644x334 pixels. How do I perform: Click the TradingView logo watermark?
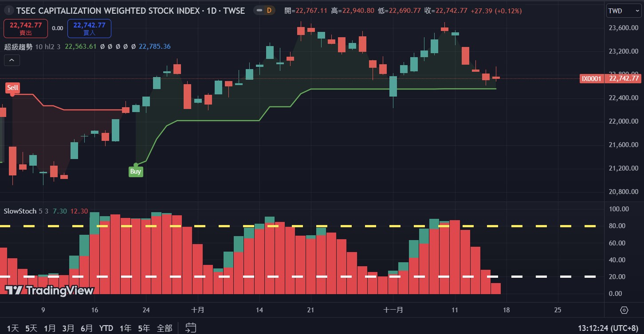[x=50, y=291]
